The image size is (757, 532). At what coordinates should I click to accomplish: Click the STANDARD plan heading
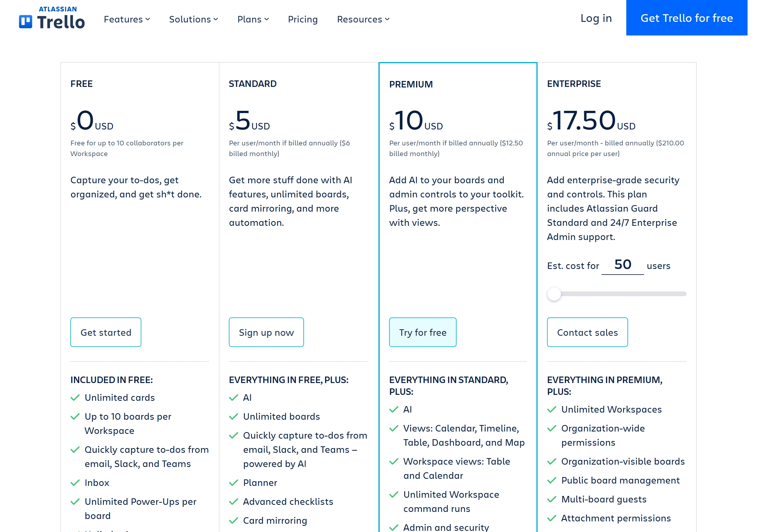click(x=253, y=84)
